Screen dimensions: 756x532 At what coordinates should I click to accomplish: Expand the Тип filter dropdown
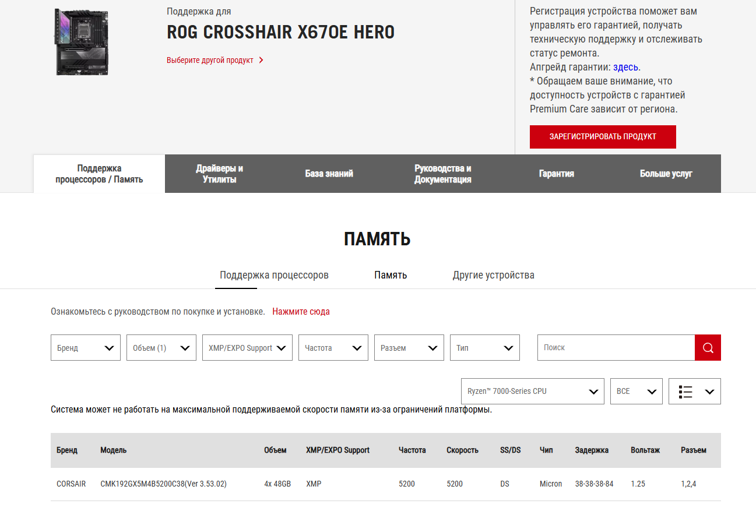point(485,348)
